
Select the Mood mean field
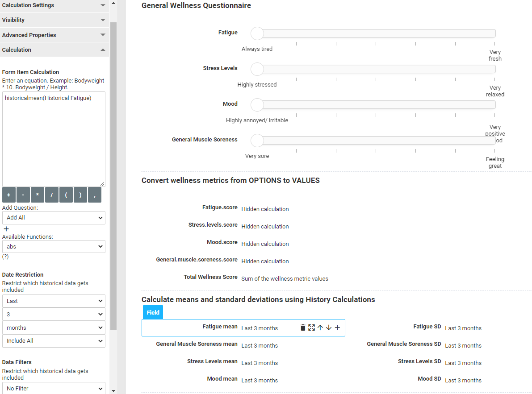click(x=243, y=379)
